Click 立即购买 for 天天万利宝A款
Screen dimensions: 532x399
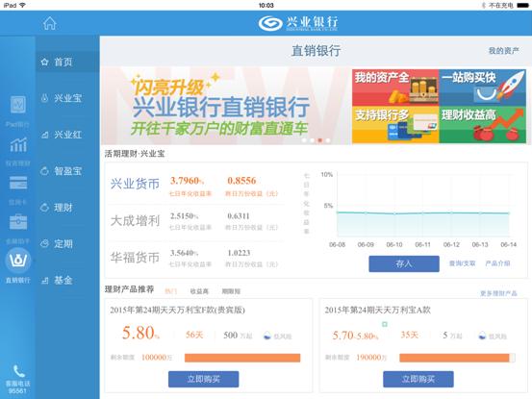(x=418, y=379)
